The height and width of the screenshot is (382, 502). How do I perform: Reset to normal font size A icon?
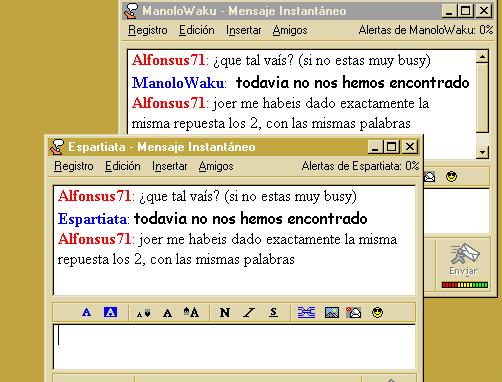click(x=167, y=313)
